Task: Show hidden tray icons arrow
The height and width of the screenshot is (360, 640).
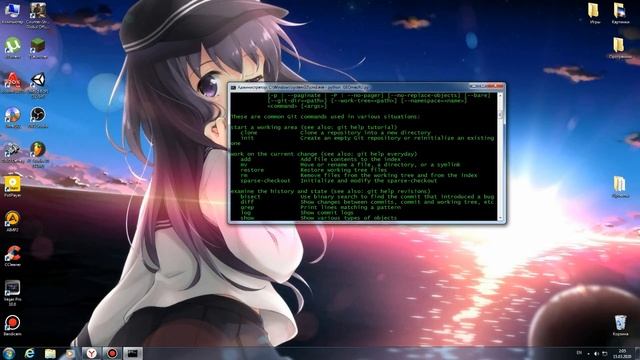Action: click(x=588, y=353)
